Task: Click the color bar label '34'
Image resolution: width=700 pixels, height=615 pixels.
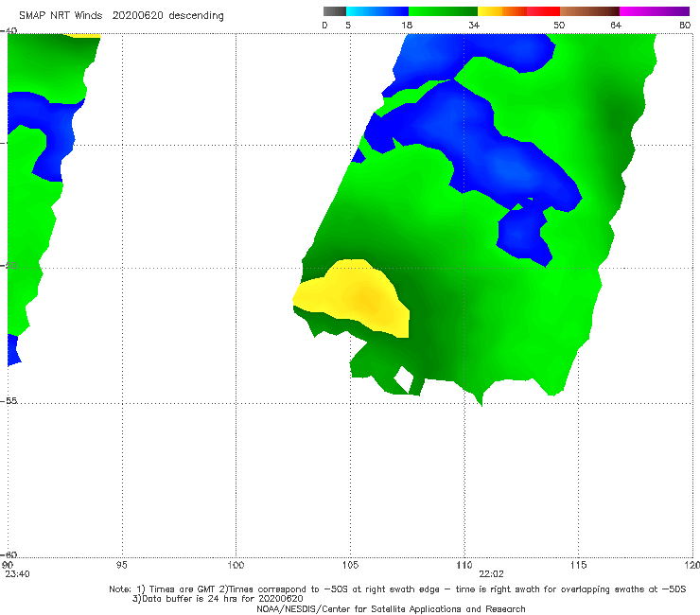Action: click(474, 25)
